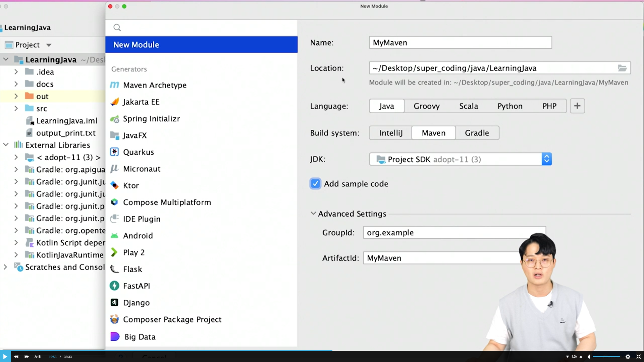Open video player settings gear
644x362 pixels.
pyautogui.click(x=628, y=357)
